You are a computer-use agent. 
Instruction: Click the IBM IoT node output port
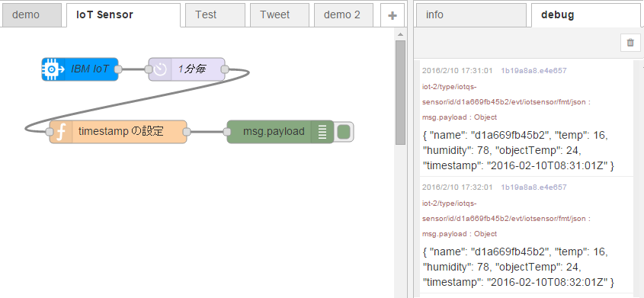tap(118, 69)
